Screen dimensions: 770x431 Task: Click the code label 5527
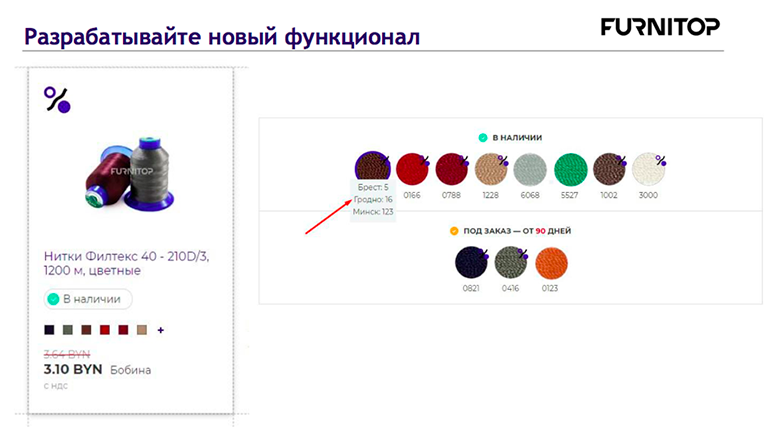[569, 195]
